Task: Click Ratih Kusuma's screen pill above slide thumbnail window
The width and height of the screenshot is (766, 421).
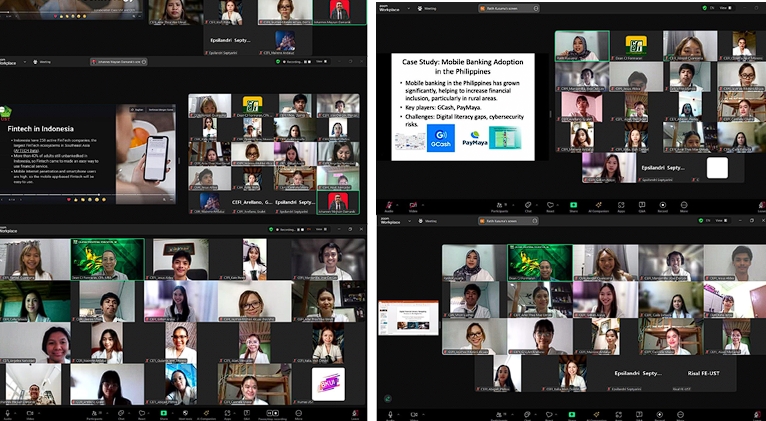Action: pyautogui.click(x=508, y=221)
